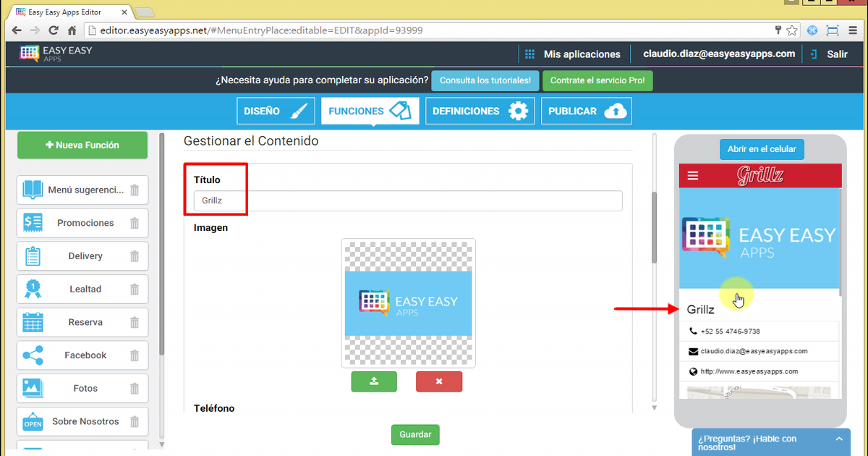The image size is (868, 456).
Task: Go to the Publicar tab
Action: pyautogui.click(x=586, y=111)
